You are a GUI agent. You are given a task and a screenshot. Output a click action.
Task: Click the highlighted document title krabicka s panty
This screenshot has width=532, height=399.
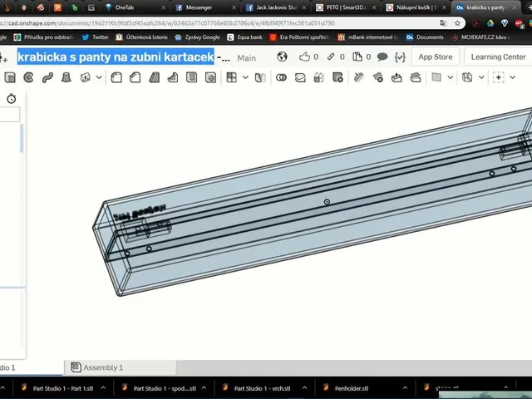116,57
